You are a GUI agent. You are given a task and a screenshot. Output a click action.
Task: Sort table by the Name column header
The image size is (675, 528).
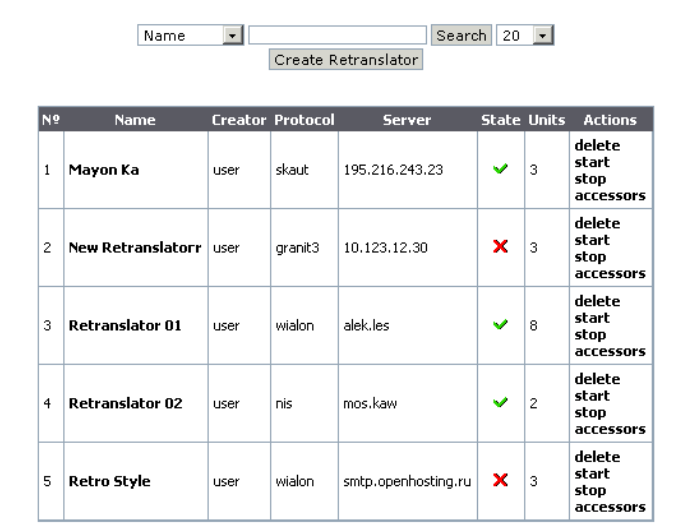[x=134, y=120]
